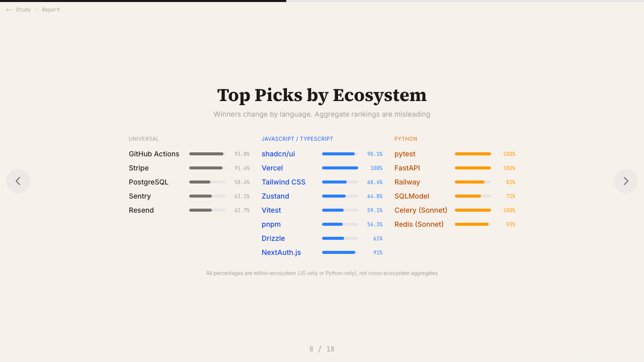Advance to next slide arrow
Viewport: 644px width, 362px height.
click(625, 181)
